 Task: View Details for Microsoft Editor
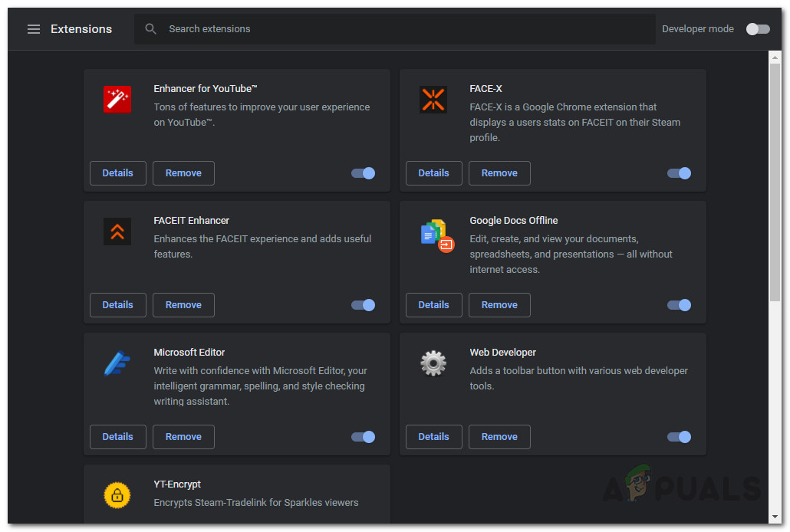[117, 437]
